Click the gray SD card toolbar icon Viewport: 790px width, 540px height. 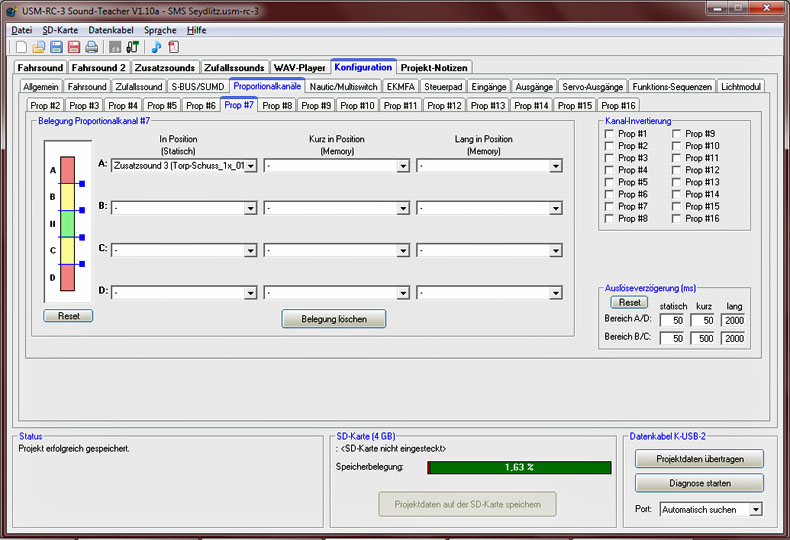pos(115,47)
